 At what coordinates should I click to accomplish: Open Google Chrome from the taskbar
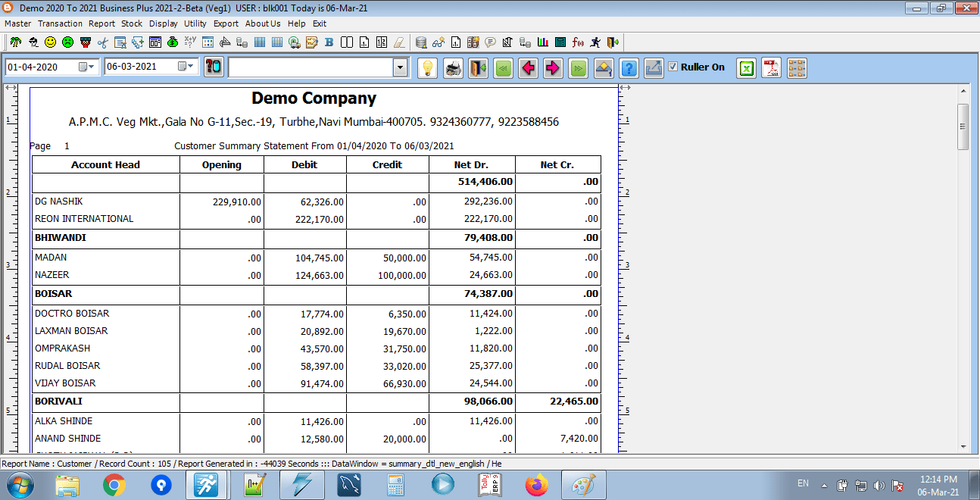coord(114,484)
